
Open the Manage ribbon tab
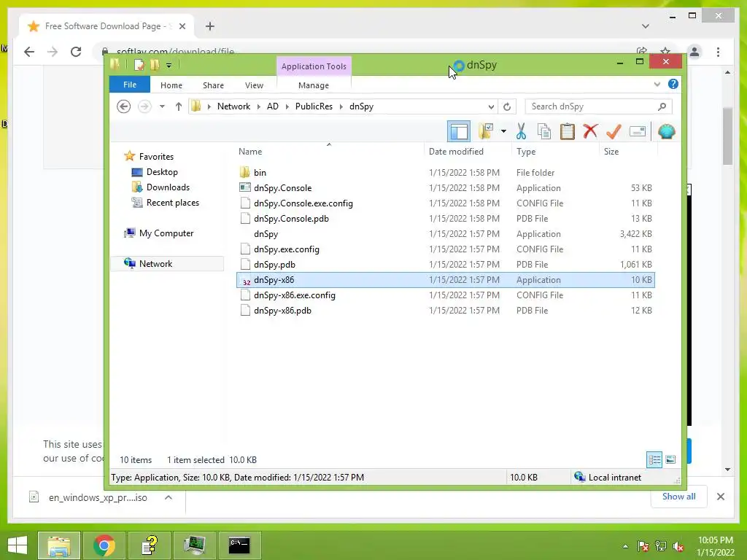tap(314, 85)
